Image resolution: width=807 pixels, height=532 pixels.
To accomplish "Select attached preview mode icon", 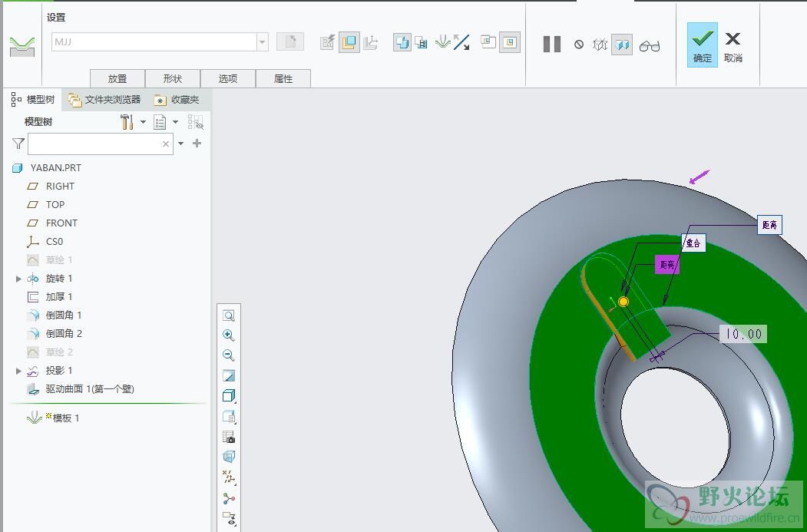I will [622, 45].
